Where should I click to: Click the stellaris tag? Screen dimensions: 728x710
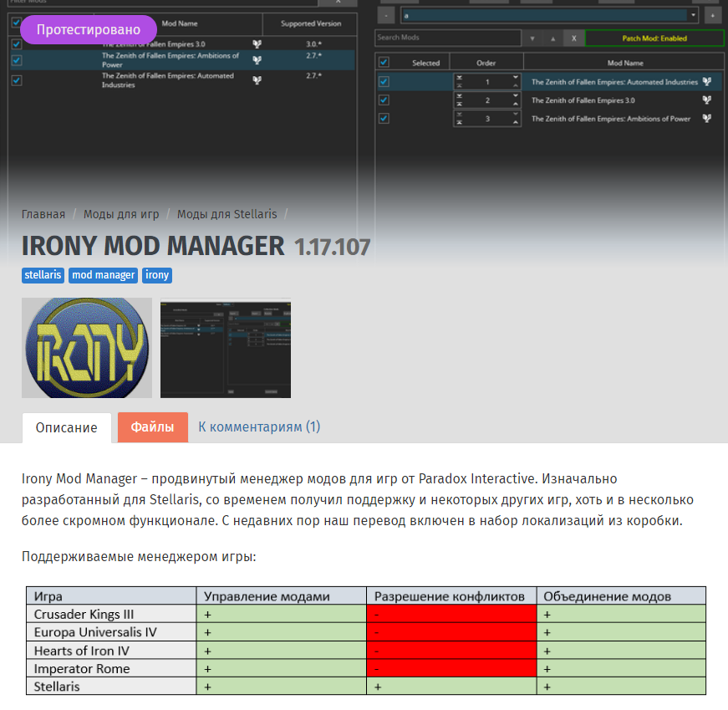click(43, 275)
